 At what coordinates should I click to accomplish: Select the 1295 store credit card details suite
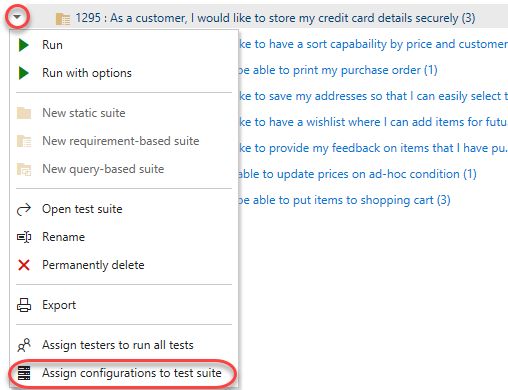coord(275,18)
